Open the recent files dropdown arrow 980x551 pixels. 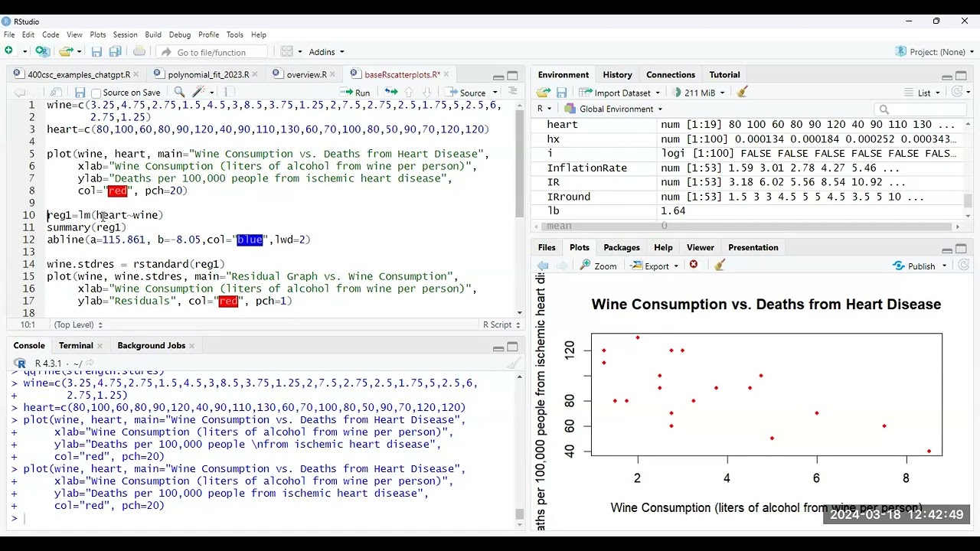pos(79,52)
